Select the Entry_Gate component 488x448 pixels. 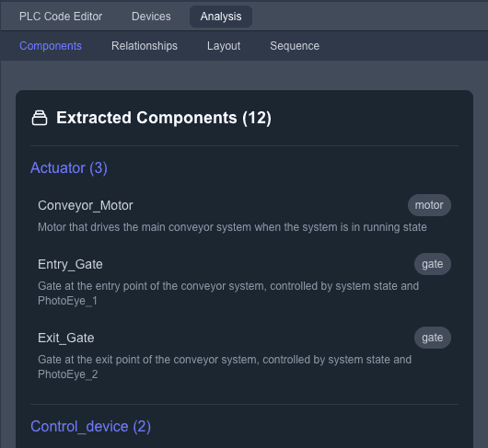(x=70, y=264)
